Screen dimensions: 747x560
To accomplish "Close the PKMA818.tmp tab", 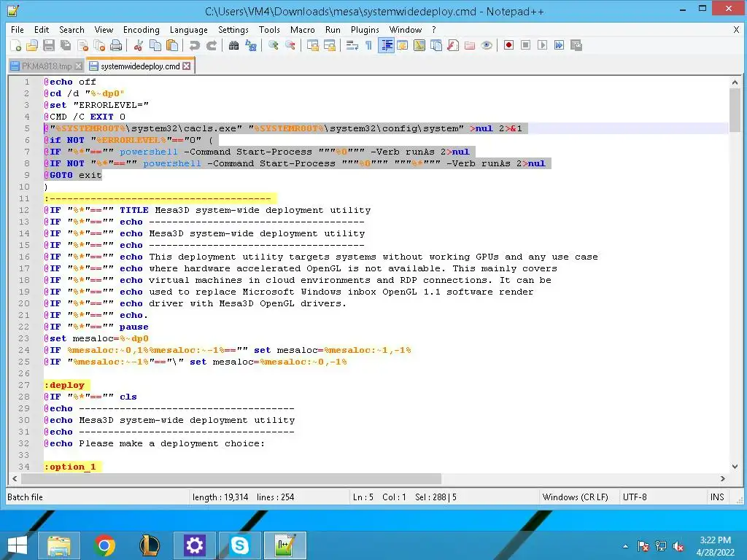I will tap(79, 66).
